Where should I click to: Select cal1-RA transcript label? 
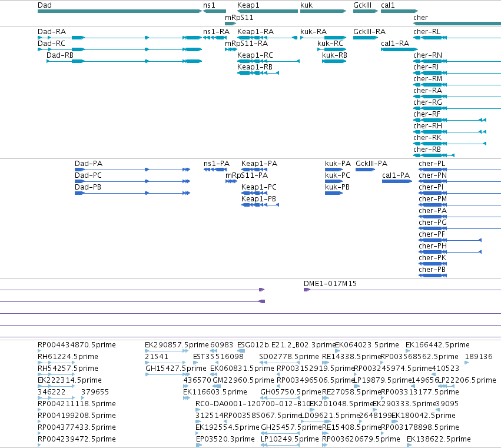tap(395, 44)
